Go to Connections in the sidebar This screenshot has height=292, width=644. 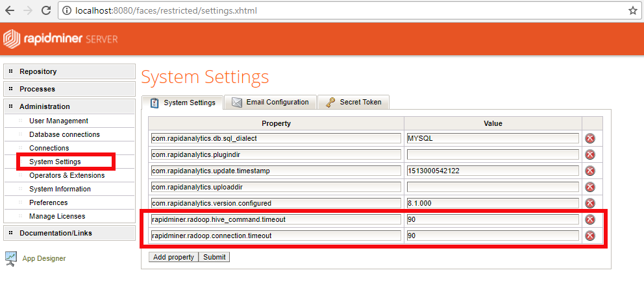click(49, 148)
